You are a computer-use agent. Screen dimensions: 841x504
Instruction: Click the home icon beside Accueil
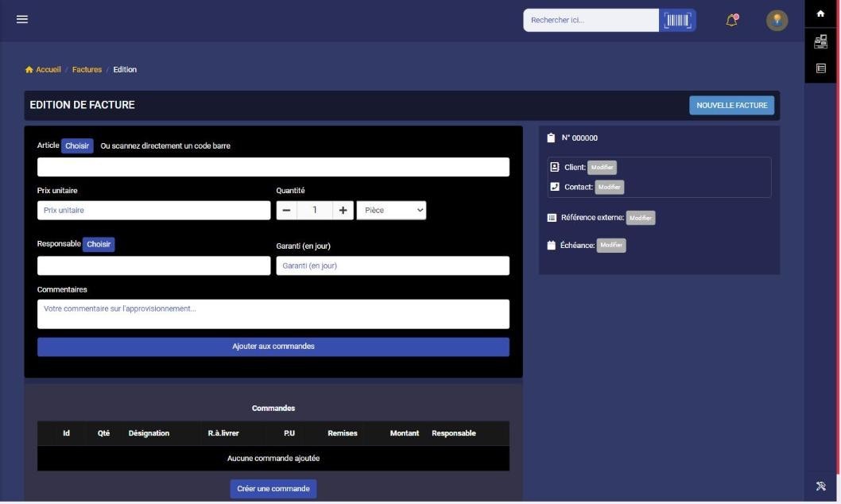click(29, 70)
